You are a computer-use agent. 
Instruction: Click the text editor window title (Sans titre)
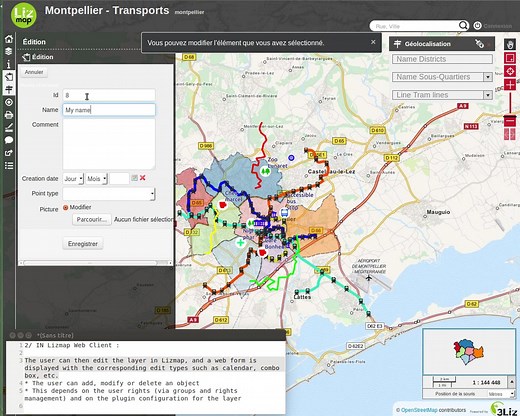55,335
